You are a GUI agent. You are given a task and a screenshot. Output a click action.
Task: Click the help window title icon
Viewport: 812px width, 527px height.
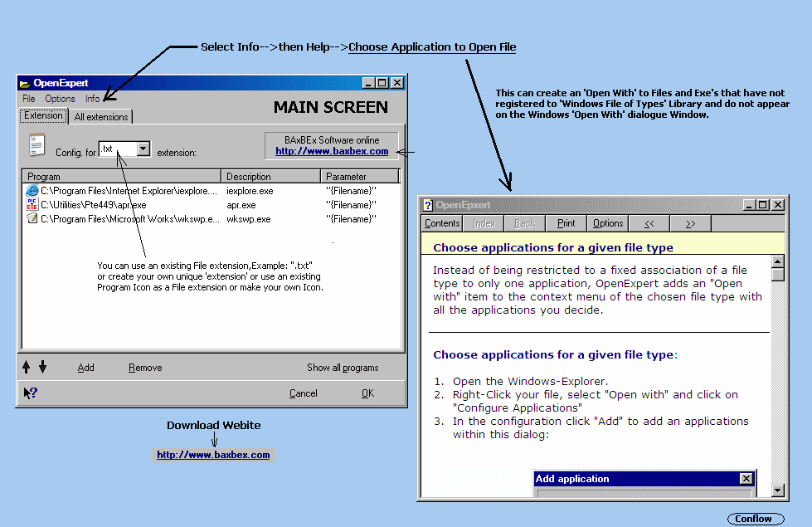pos(428,205)
